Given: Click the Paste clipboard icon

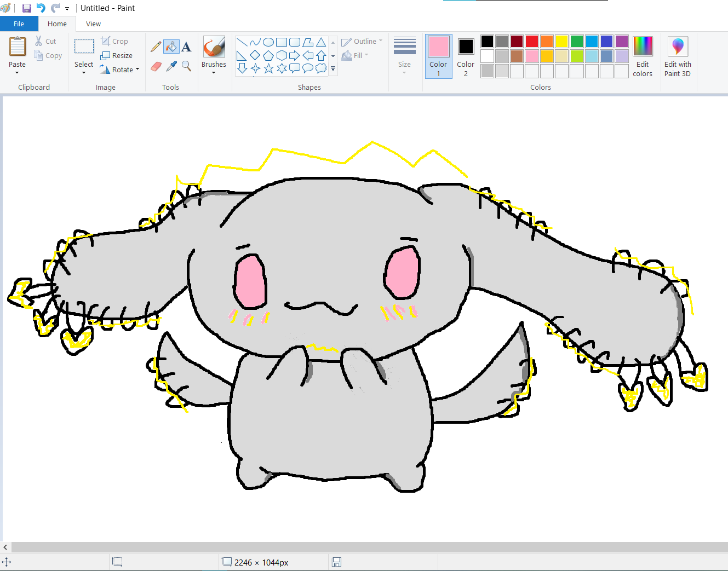Looking at the screenshot, I should tap(17, 47).
